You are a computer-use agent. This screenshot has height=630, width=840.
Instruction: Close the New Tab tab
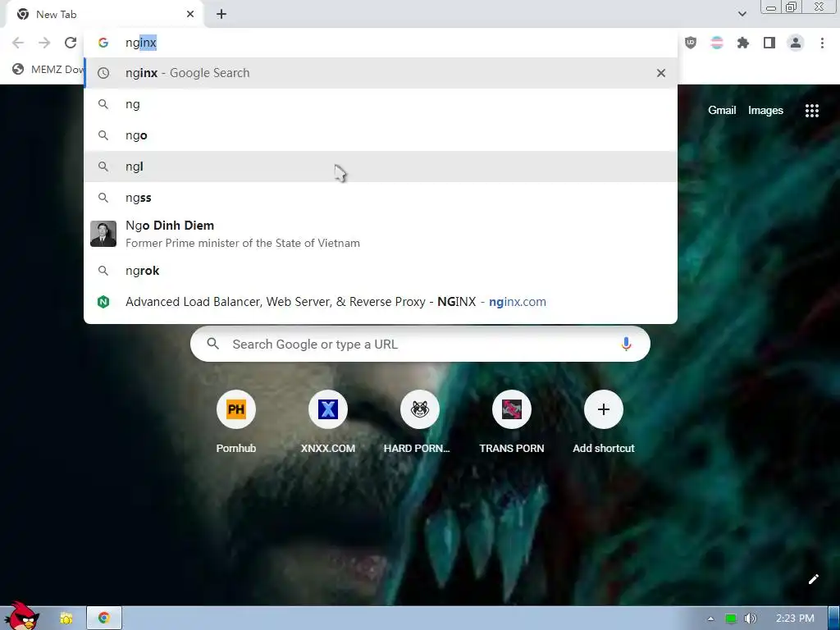point(190,15)
